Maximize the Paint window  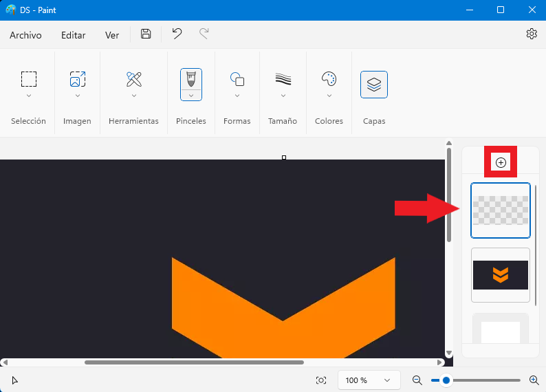[501, 10]
